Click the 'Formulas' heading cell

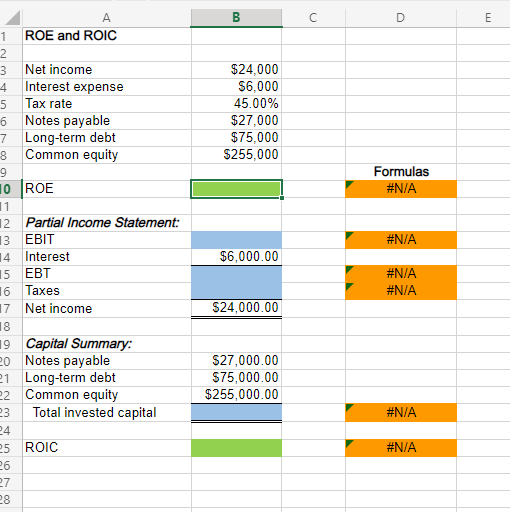point(401,172)
